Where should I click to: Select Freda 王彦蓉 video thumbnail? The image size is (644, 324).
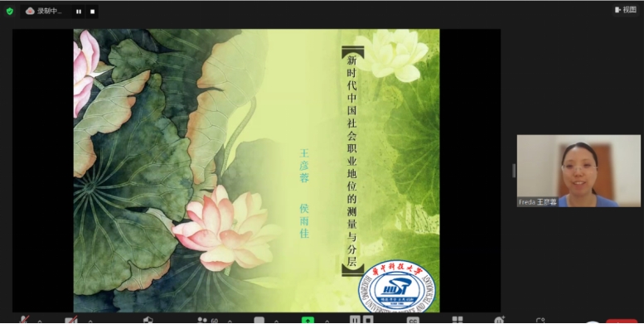579,171
